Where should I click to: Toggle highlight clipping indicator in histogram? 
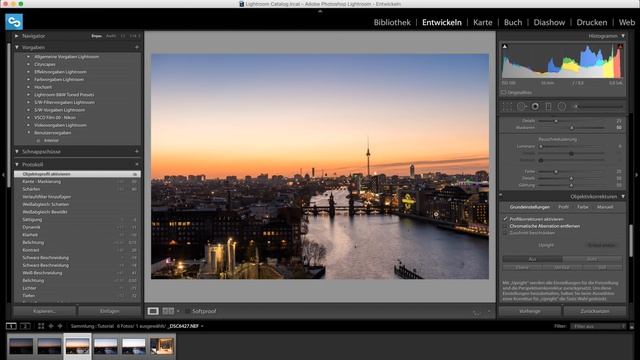pyautogui.click(x=620, y=47)
